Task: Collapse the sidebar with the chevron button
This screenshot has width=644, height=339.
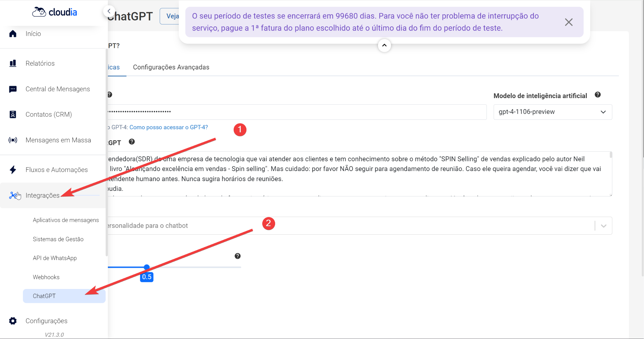Action: tap(109, 11)
